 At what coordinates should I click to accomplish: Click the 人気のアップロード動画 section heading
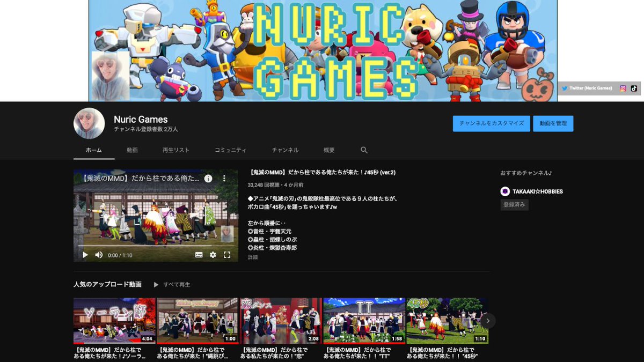click(x=107, y=284)
